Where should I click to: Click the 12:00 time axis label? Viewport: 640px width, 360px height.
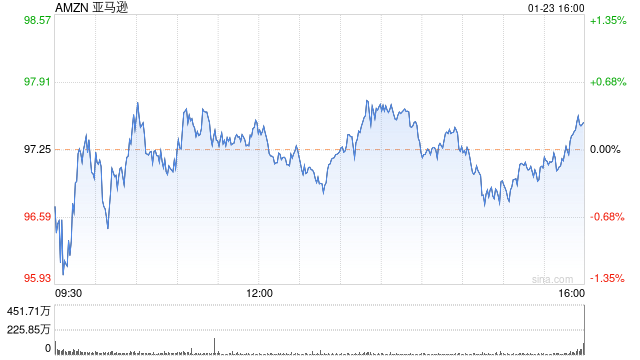(x=260, y=293)
